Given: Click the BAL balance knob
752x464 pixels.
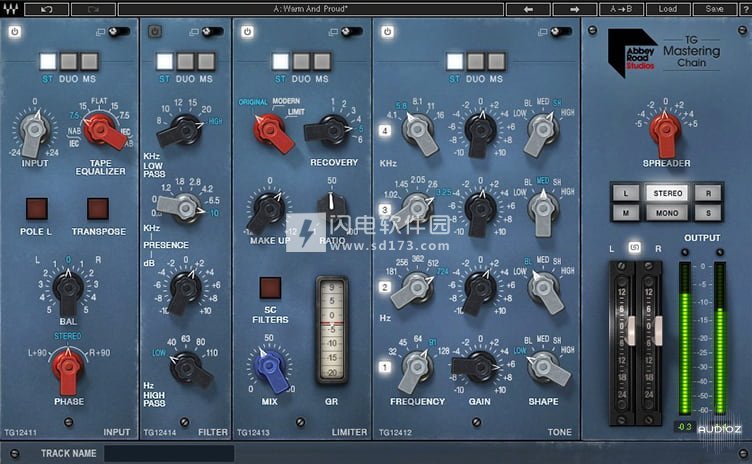Looking at the screenshot, I should pyautogui.click(x=68, y=289).
